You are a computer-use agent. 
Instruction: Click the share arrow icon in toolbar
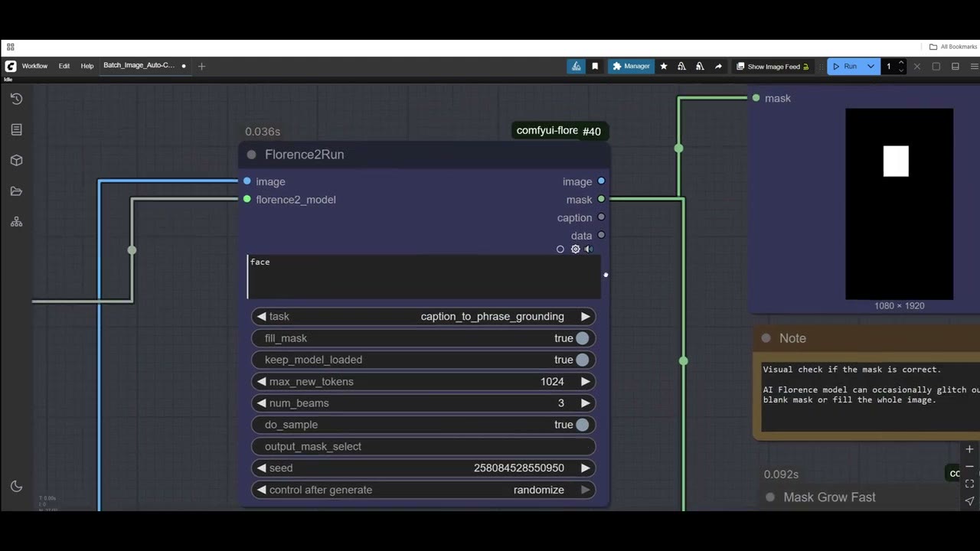pos(718,67)
